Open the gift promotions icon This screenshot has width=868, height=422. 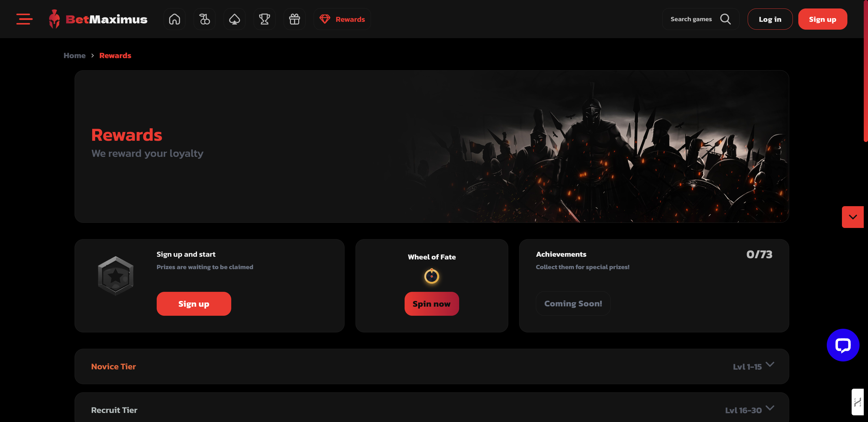(x=295, y=19)
